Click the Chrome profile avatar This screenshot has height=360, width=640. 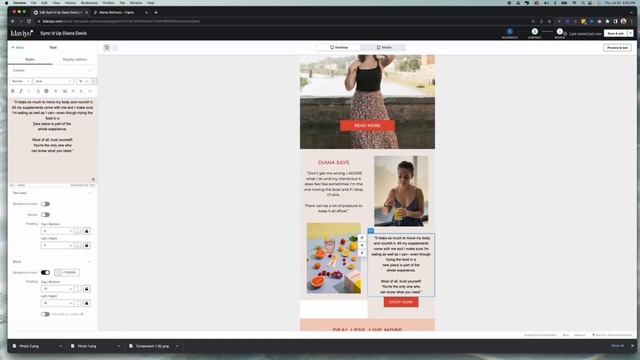tap(623, 21)
